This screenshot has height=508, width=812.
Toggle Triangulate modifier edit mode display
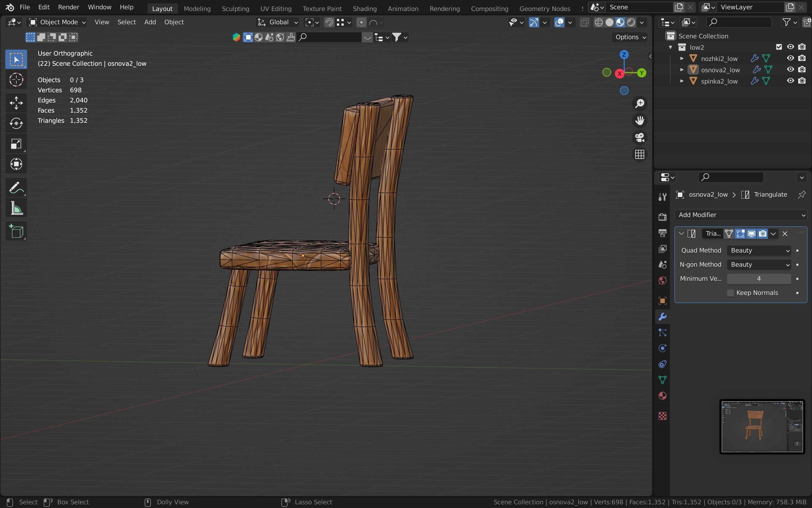pos(740,234)
